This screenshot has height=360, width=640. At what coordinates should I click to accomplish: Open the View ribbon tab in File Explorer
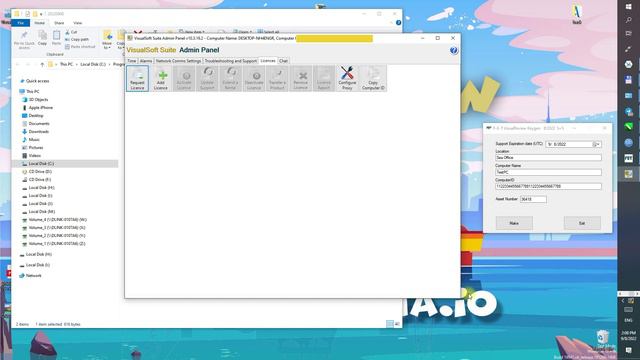[78, 23]
